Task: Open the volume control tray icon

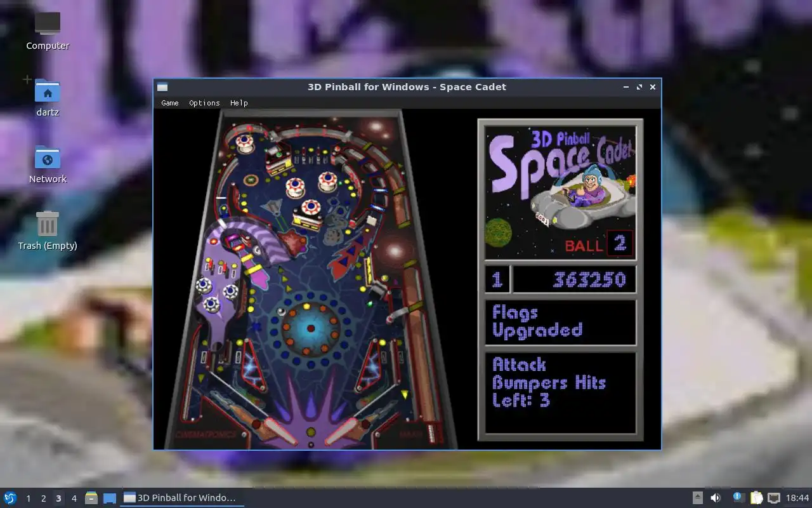Action: click(x=716, y=498)
